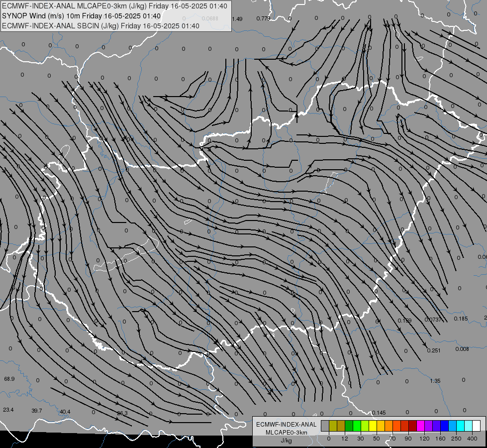Click the map value 0.779
The width and height of the screenshot is (487, 448).
(x=263, y=18)
